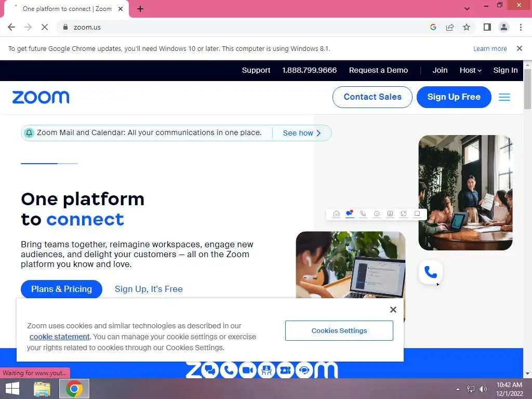Click the scrollbar down arrow
The height and width of the screenshot is (399, 532).
[x=528, y=374]
